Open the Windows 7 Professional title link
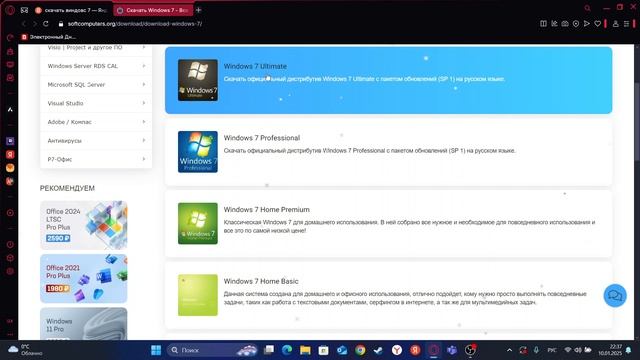This screenshot has height=360, width=640. pos(262,138)
